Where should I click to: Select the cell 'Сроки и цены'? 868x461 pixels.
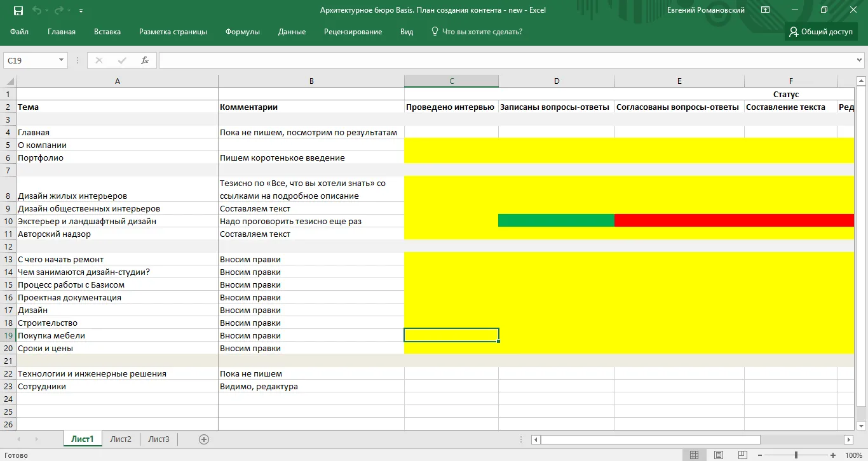click(117, 348)
